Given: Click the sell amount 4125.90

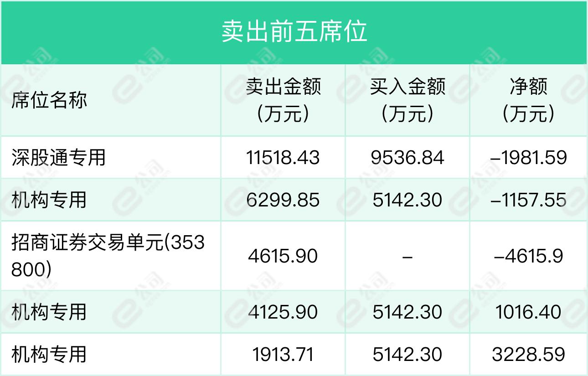Looking at the screenshot, I should click(x=283, y=312).
